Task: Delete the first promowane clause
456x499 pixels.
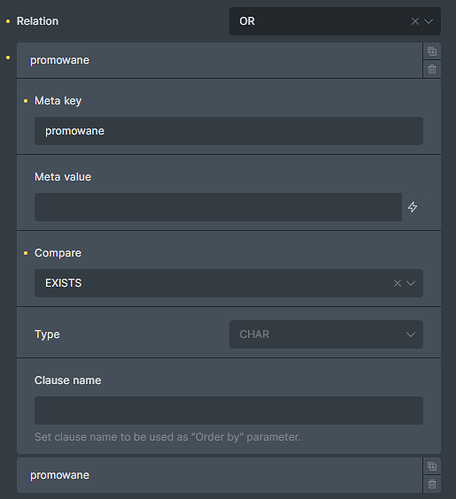Action: (x=432, y=69)
